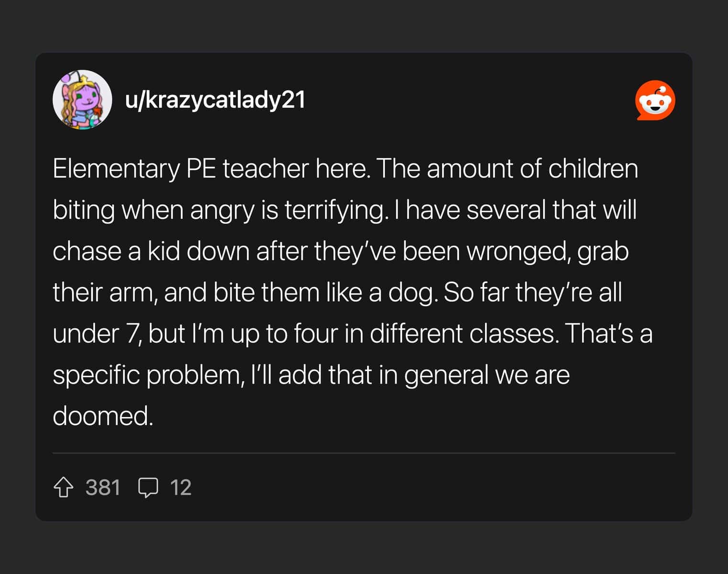Image resolution: width=728 pixels, height=574 pixels.
Task: Click the phrase "four in different classes."
Action: point(426,333)
